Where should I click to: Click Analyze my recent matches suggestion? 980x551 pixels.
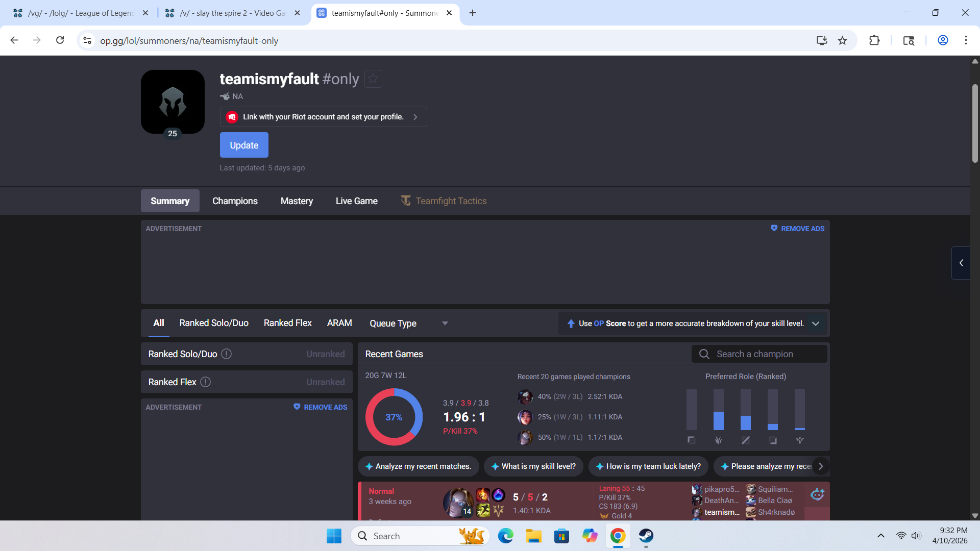[418, 466]
